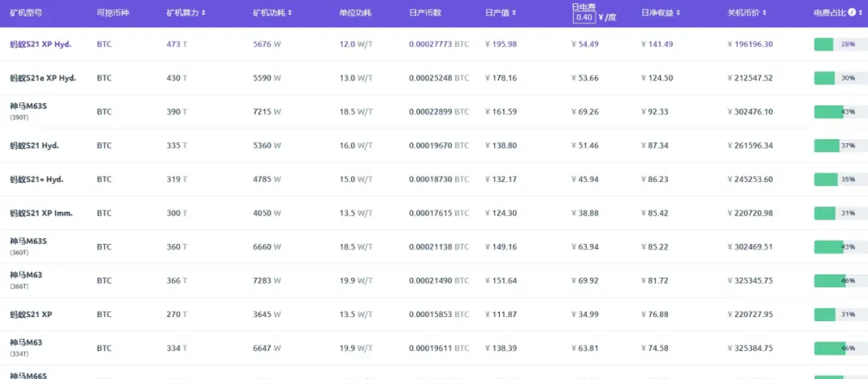Edit the 0.40 electricity price field
This screenshot has width=868, height=379.
(x=584, y=18)
